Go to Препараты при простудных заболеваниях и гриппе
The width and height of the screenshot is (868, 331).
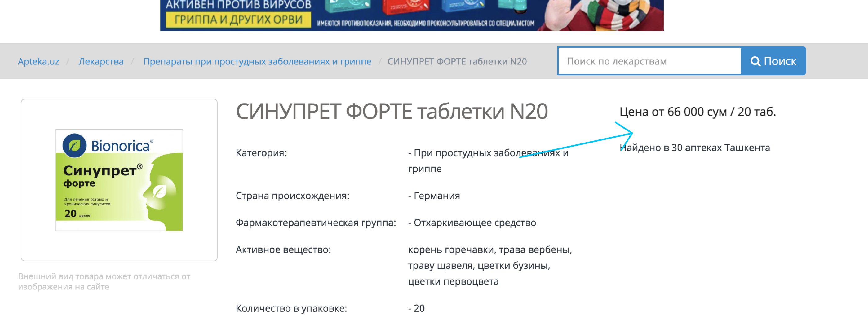point(257,61)
